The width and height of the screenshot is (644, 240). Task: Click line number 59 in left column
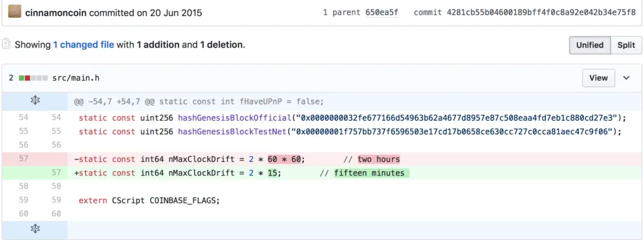point(24,201)
